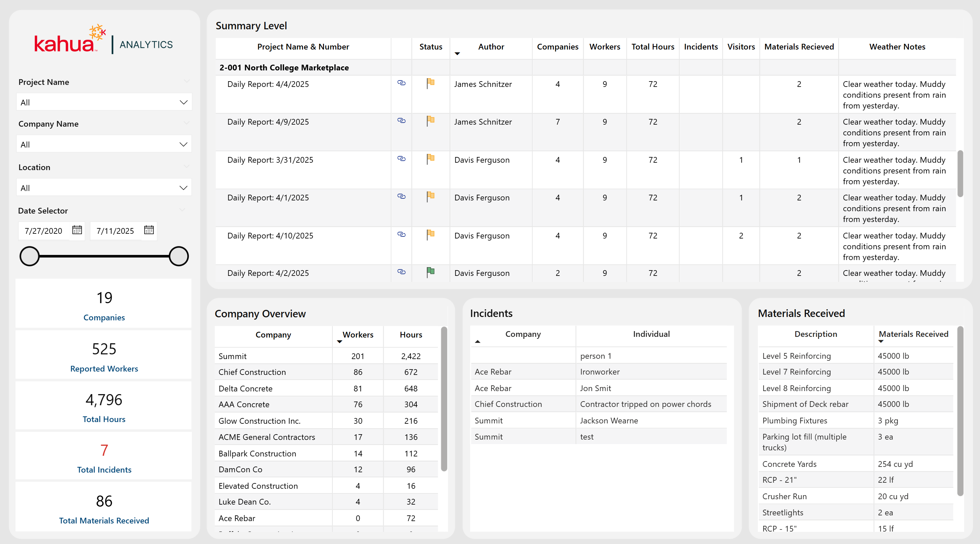
Task: Click yellow status flag for 4/9/2025 report
Action: click(430, 121)
